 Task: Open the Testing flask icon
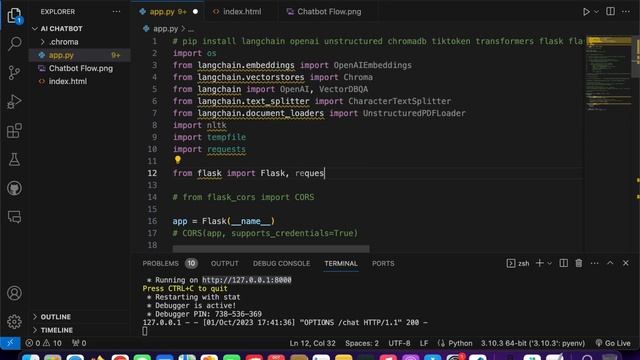coord(14,160)
